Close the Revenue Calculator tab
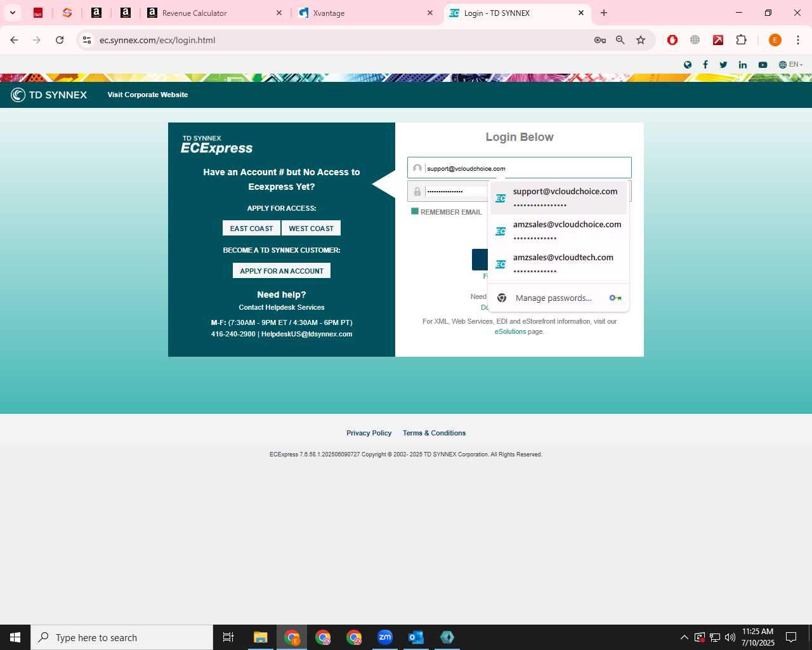Viewport: 812px width, 650px height. pos(279,13)
